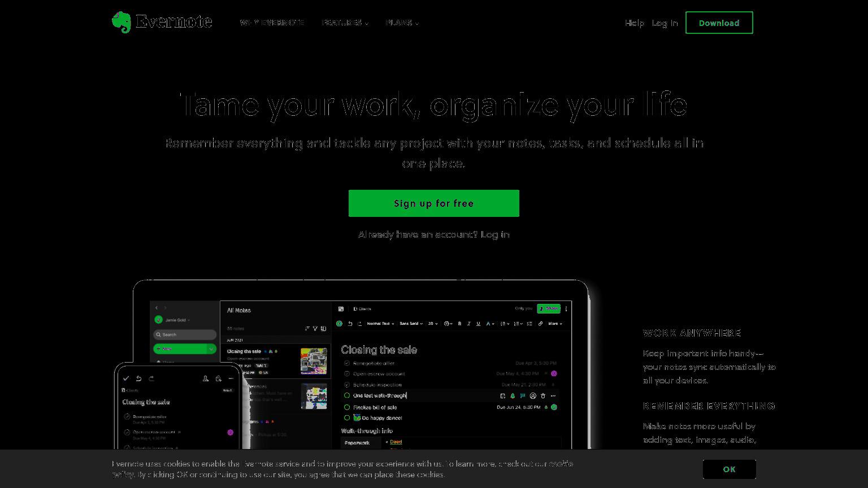Open the Sans Serif font dropdown
Image resolution: width=868 pixels, height=488 pixels.
tap(411, 324)
